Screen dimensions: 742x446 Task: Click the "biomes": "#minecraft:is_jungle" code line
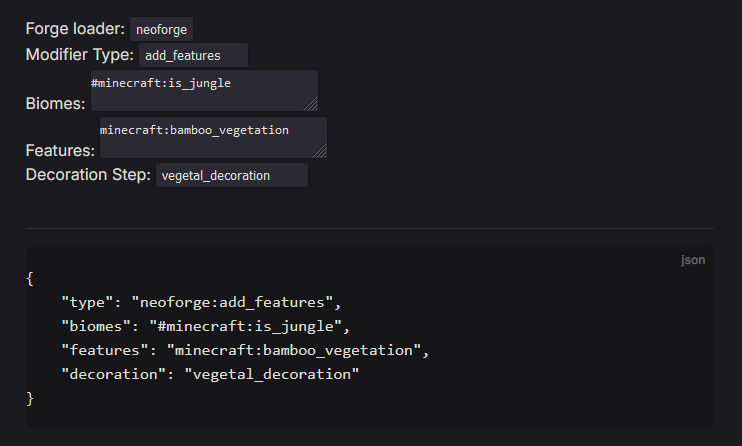tap(205, 327)
